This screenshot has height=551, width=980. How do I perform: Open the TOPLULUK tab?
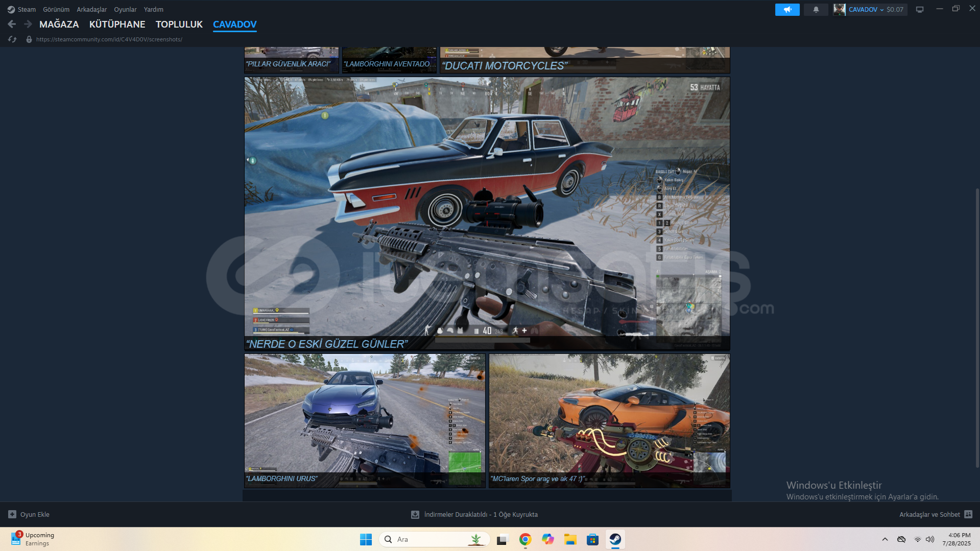pyautogui.click(x=179, y=24)
